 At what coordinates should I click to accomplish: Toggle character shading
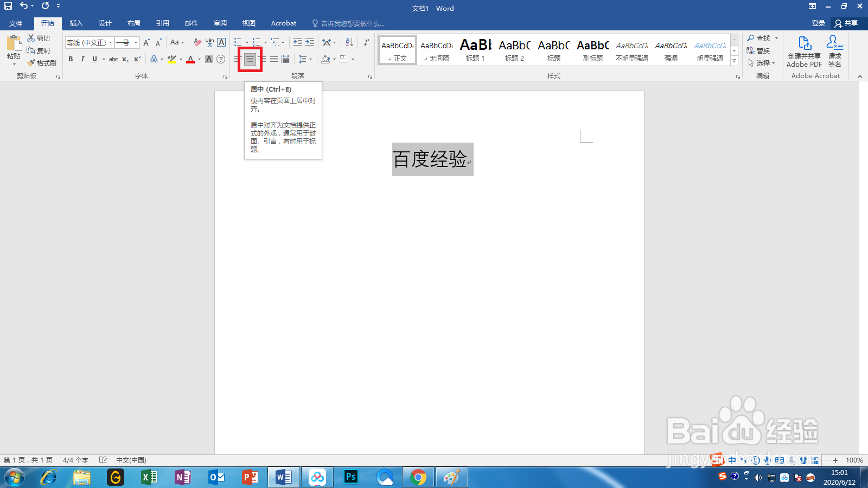coord(209,59)
